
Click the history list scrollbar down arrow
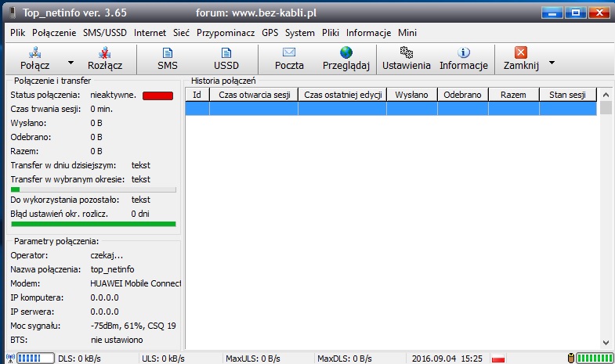click(606, 341)
